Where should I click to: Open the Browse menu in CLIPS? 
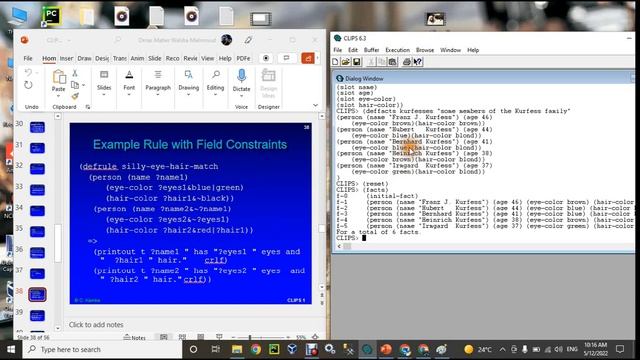pos(425,50)
